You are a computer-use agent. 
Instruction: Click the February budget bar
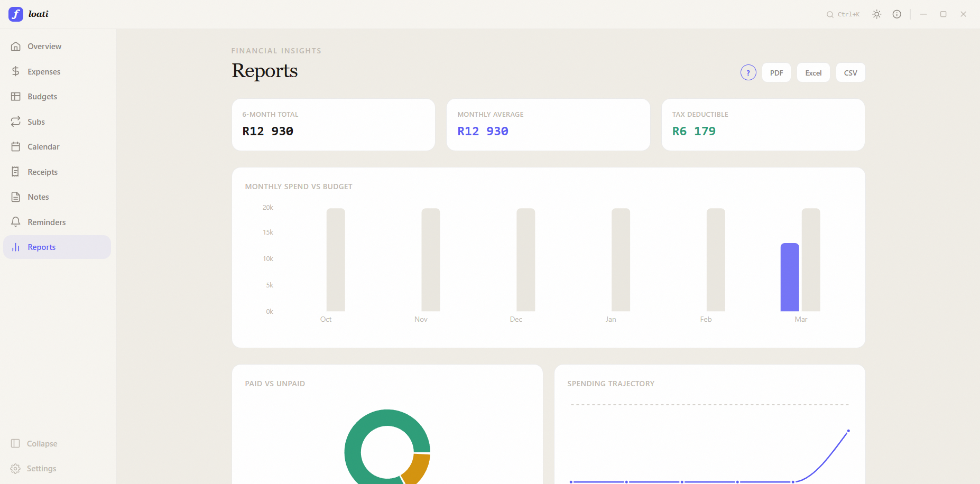pyautogui.click(x=716, y=259)
